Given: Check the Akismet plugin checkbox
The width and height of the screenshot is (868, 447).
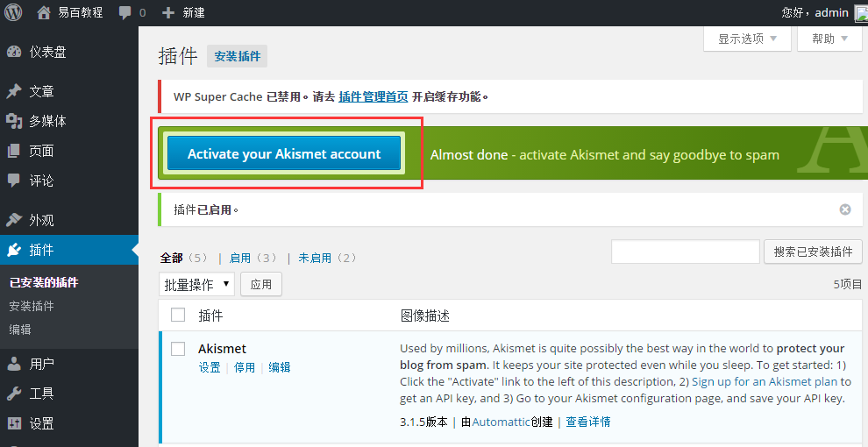Looking at the screenshot, I should click(178, 349).
